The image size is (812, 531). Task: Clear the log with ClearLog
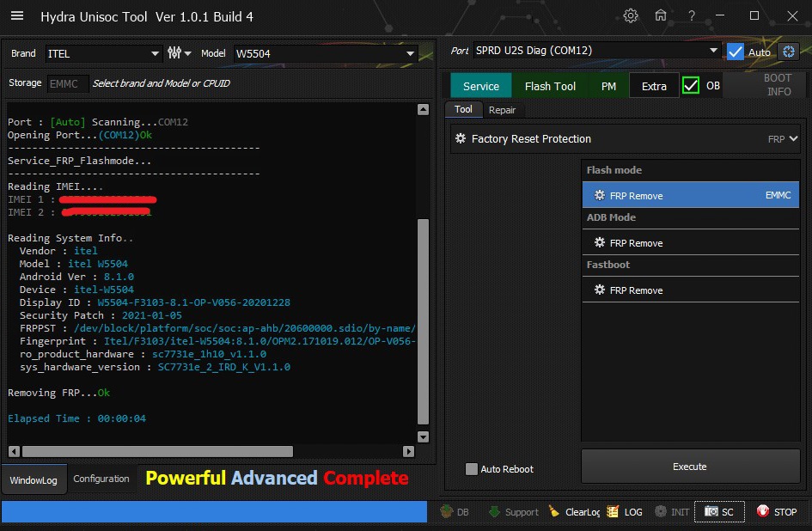coord(574,512)
